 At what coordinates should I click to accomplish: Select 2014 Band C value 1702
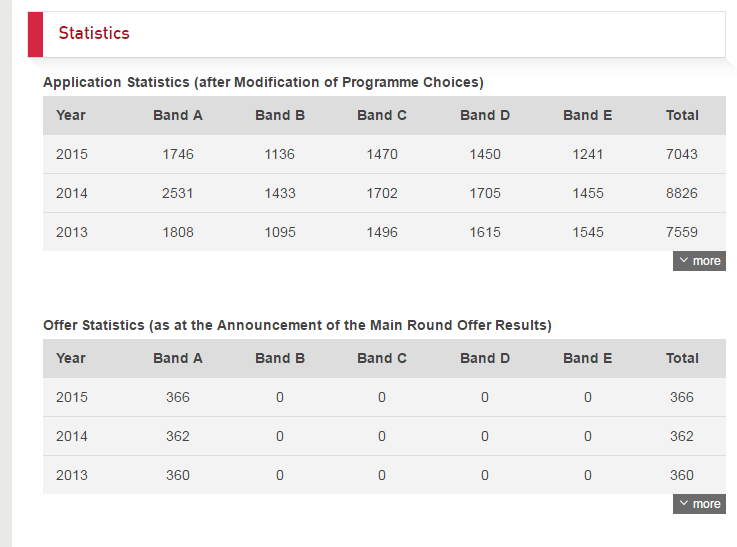pyautogui.click(x=382, y=193)
